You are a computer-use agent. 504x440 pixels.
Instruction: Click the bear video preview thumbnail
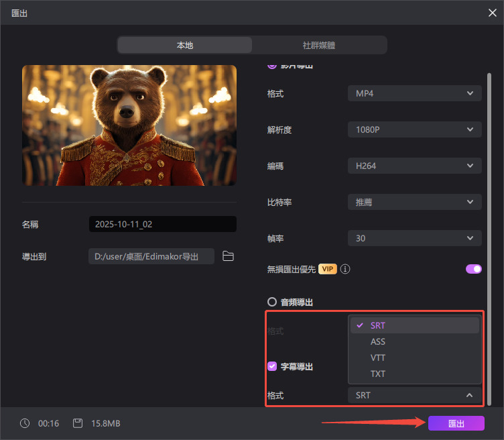click(129, 125)
